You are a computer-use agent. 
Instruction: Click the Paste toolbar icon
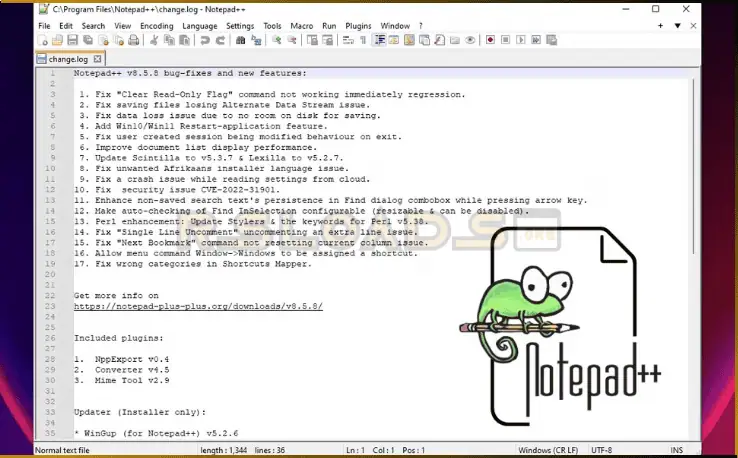tap(184, 40)
